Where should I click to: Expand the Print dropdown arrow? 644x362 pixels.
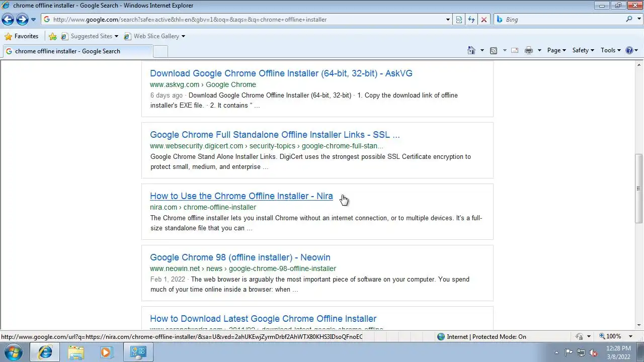539,50
